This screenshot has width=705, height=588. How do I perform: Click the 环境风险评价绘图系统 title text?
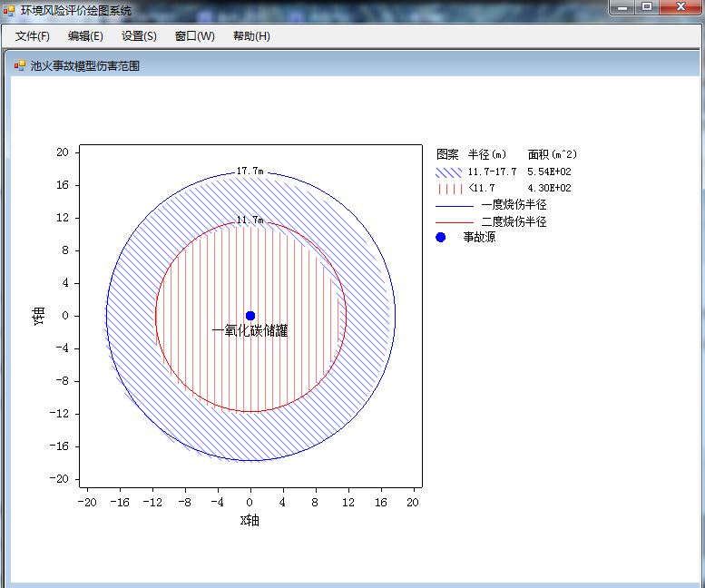(76, 10)
